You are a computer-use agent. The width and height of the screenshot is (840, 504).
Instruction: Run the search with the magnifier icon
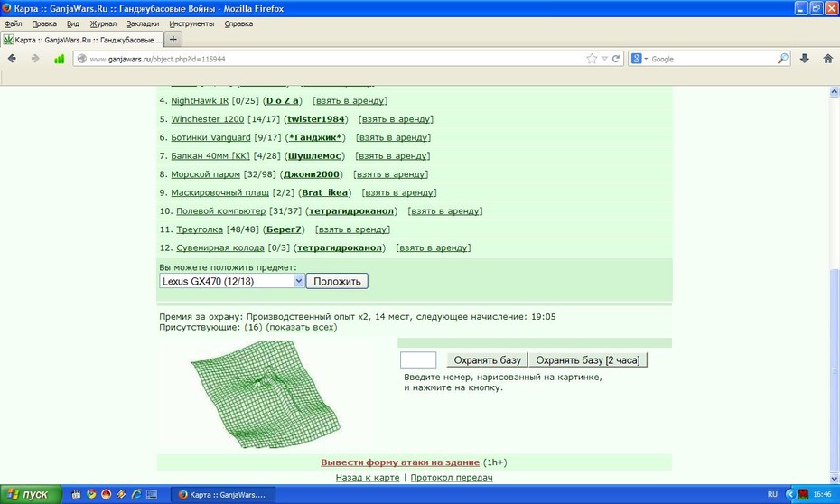783,59
